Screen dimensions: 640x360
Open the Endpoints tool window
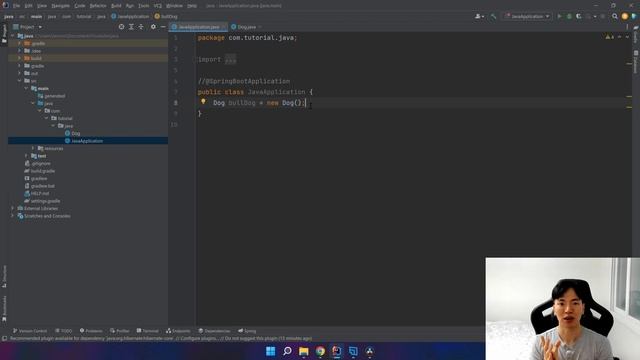[178, 331]
